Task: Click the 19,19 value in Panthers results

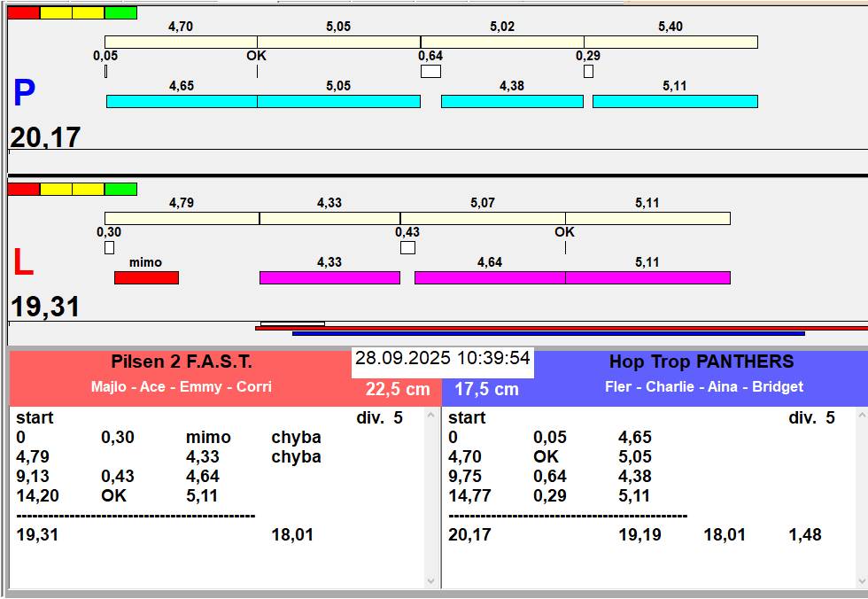Action: click(x=639, y=535)
